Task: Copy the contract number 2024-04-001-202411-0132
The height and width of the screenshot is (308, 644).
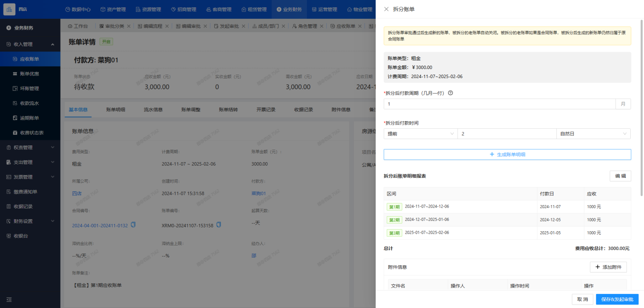Action: click(x=133, y=225)
